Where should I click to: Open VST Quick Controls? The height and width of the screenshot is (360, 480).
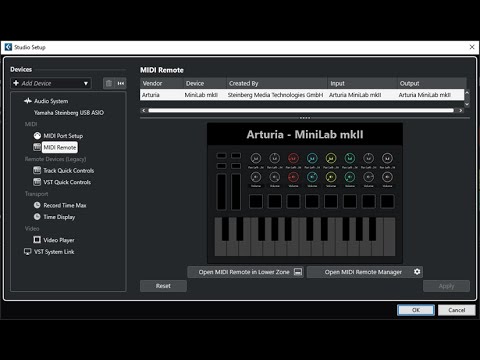[x=67, y=182]
